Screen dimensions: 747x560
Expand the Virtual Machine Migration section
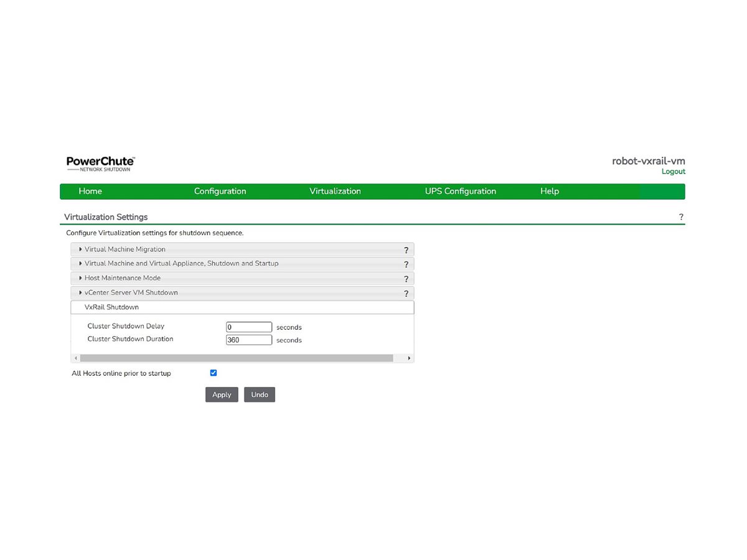point(125,250)
